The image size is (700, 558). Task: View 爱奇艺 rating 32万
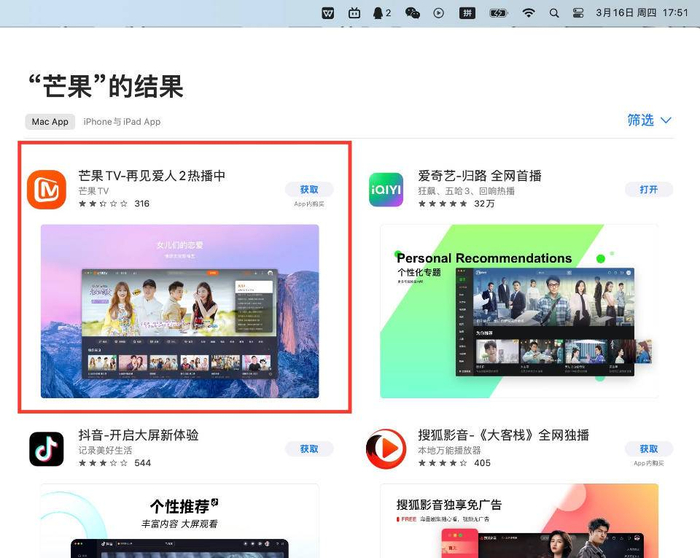456,204
